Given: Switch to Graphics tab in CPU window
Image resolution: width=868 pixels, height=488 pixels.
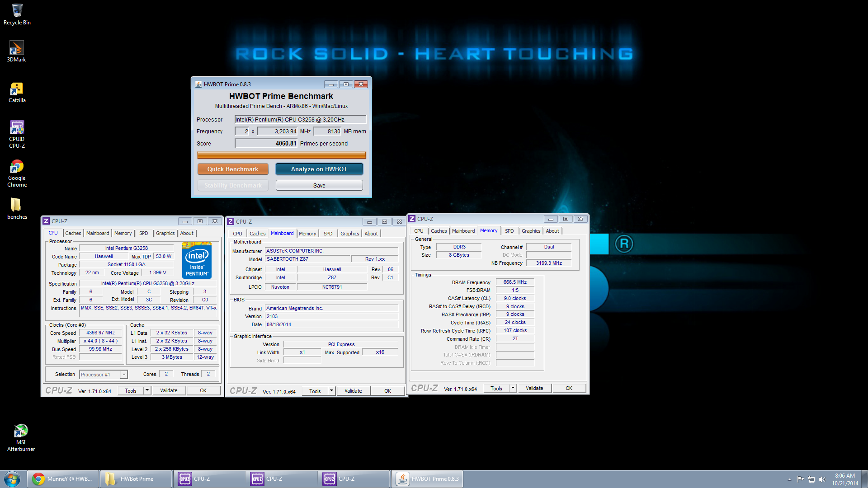Looking at the screenshot, I should [x=165, y=233].
